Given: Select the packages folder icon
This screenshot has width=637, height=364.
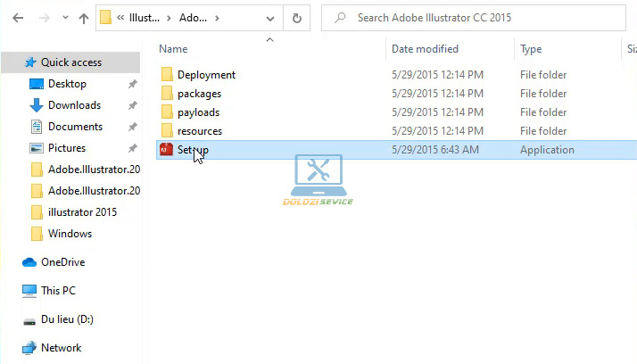Looking at the screenshot, I should point(166,94).
